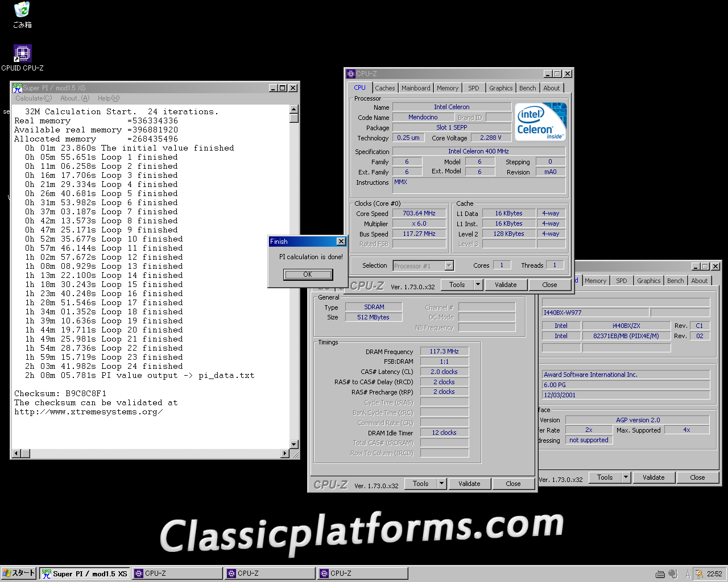Switch to first CPU-Z taskbar button
The image size is (728, 582).
coord(177,573)
